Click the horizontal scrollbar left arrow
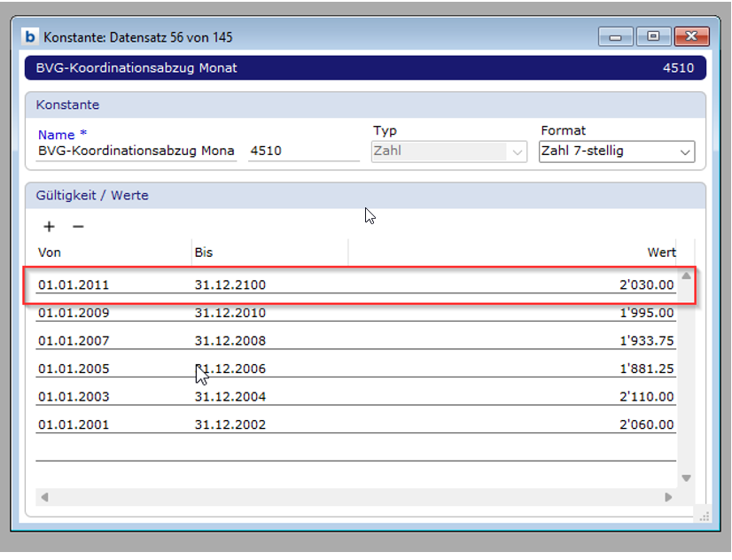Image resolution: width=732 pixels, height=560 pixels. [44, 498]
